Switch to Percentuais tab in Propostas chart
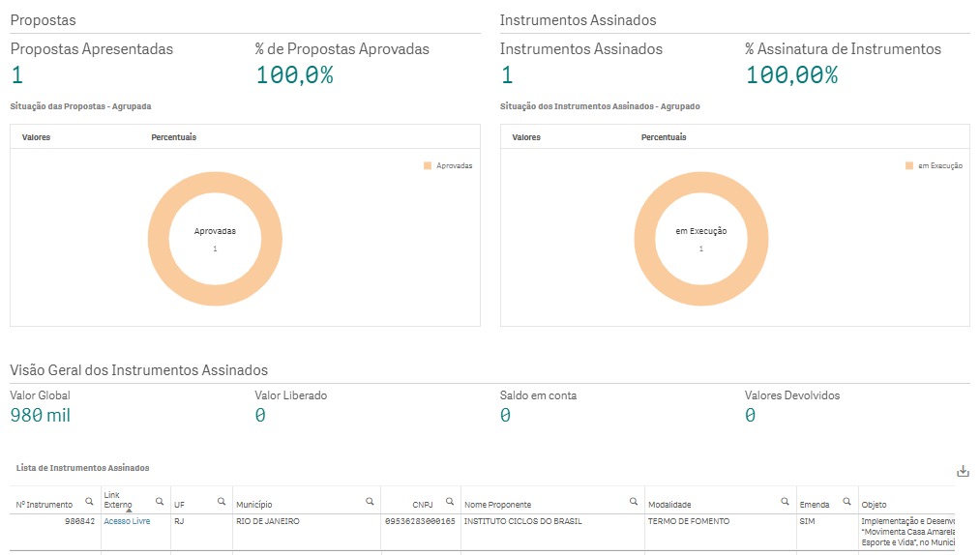 click(x=174, y=137)
